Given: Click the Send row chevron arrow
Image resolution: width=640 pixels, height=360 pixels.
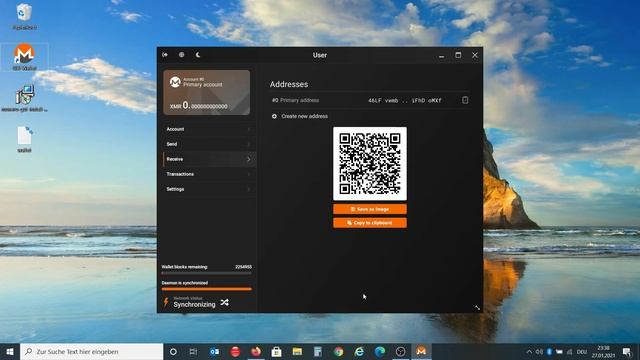Looking at the screenshot, I should click(x=249, y=144).
